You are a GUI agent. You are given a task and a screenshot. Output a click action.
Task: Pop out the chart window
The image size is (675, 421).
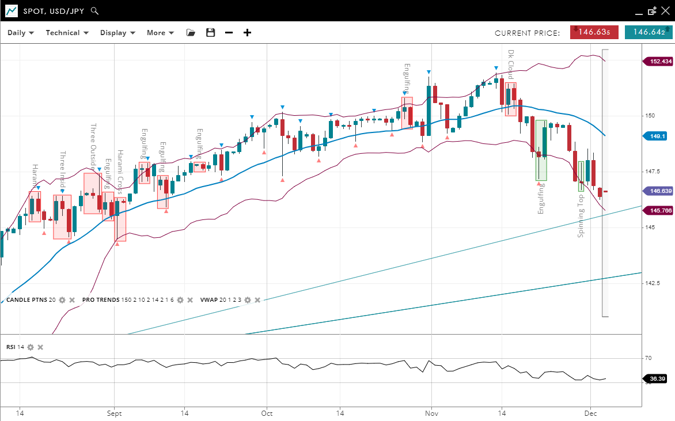coord(652,11)
